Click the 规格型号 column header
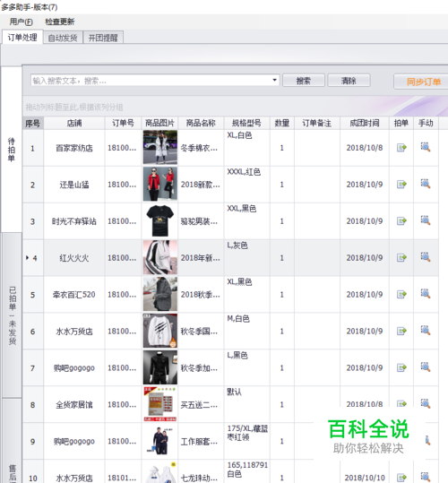The height and width of the screenshot is (483, 448). coord(246,124)
